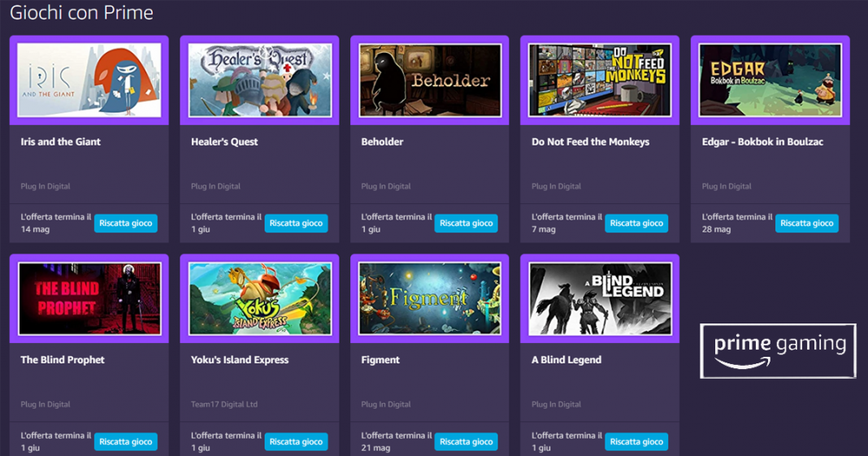
Task: Select the Beholder game thumbnail
Action: click(430, 80)
